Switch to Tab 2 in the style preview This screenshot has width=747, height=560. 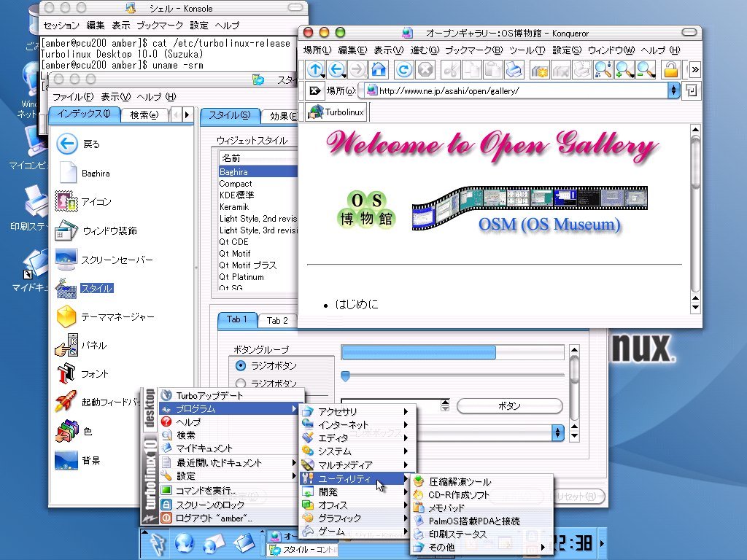277,321
